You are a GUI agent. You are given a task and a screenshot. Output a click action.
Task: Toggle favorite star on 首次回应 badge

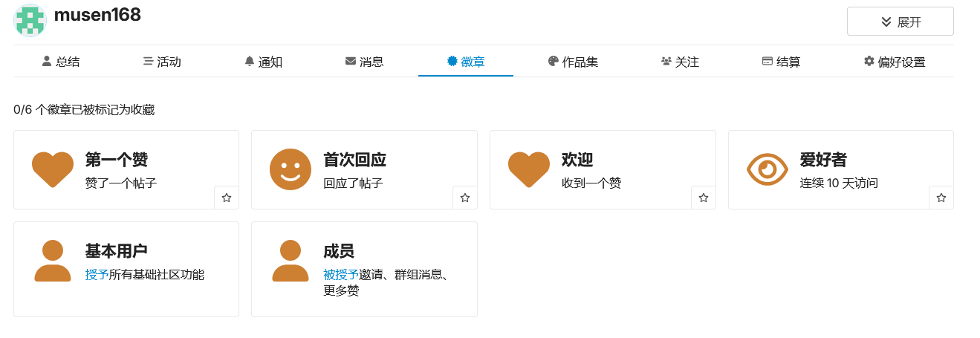[x=465, y=198]
